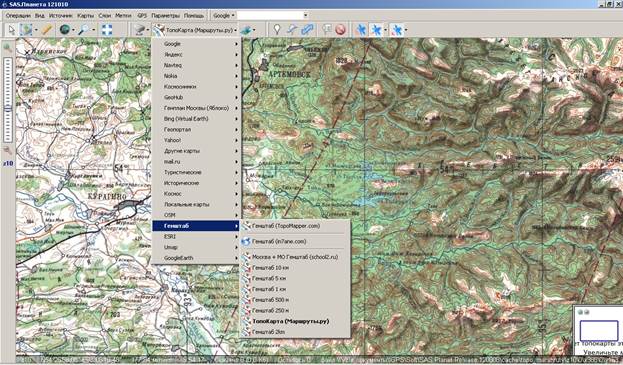This screenshot has width=623, height=365.
Task: Click into the search text field
Action: coord(270,15)
